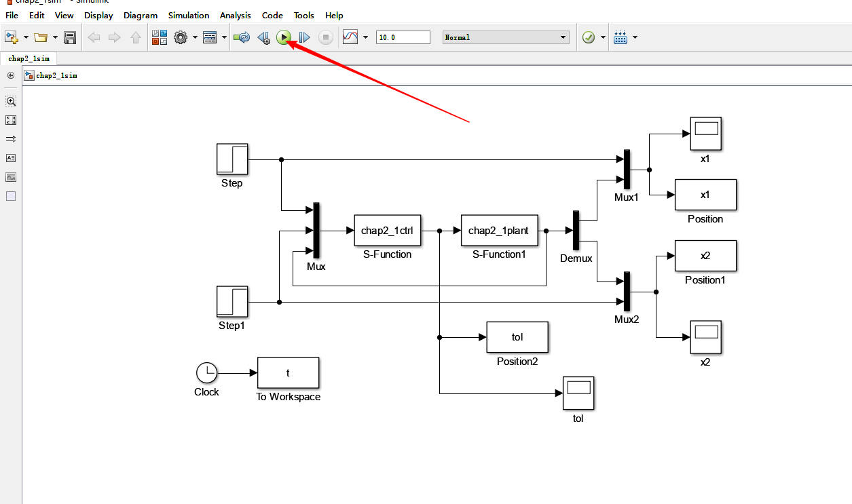Select the tol scope block
The image size is (852, 504).
(578, 393)
